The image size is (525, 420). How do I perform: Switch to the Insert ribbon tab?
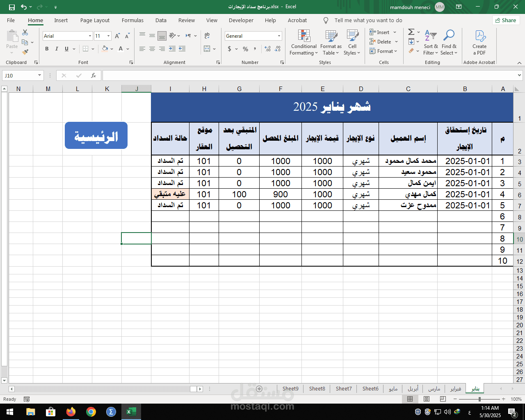(x=61, y=20)
